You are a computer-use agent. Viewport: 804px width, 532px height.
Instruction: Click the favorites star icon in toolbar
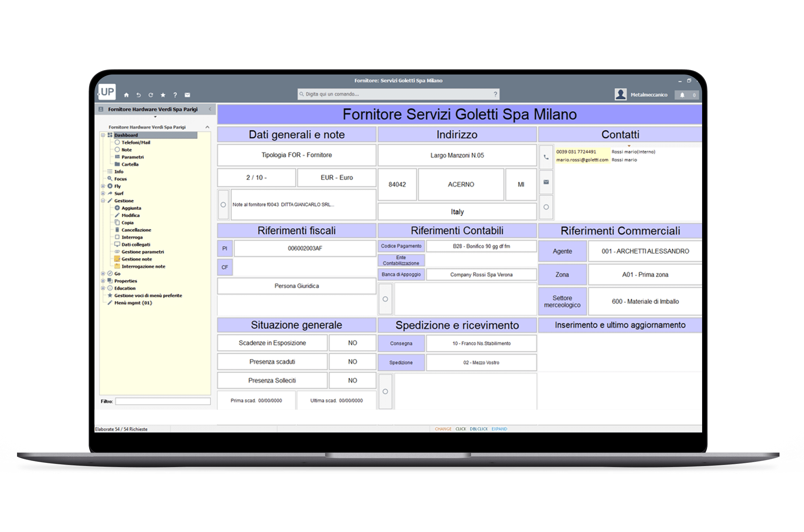pos(163,95)
